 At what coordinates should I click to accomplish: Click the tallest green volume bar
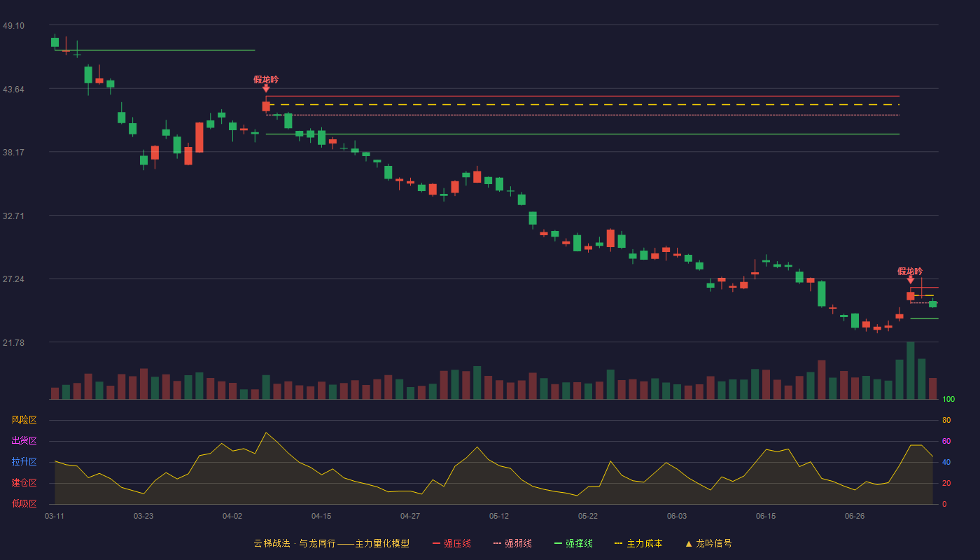[x=910, y=370]
